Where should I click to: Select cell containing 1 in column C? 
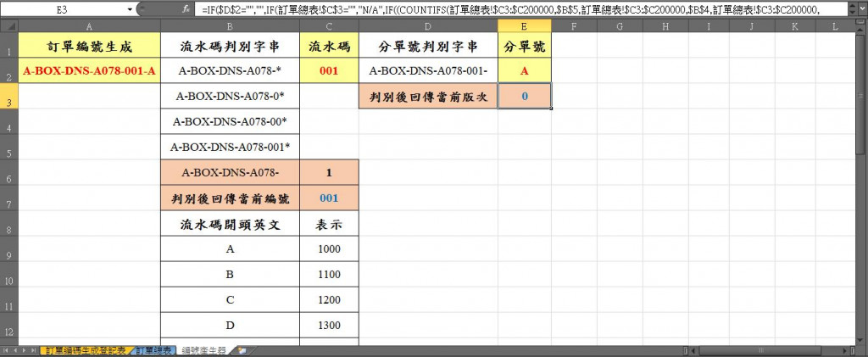(x=329, y=172)
